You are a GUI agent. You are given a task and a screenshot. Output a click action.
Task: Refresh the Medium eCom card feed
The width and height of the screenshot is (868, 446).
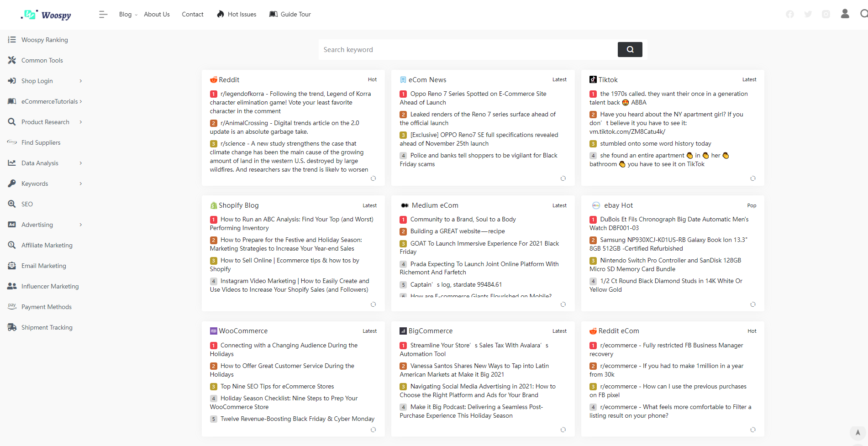[x=563, y=304]
